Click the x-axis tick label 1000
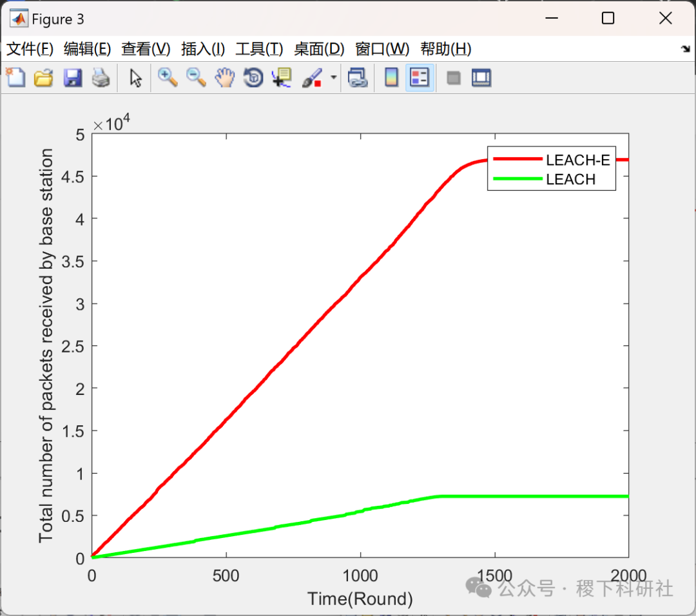 (x=360, y=575)
